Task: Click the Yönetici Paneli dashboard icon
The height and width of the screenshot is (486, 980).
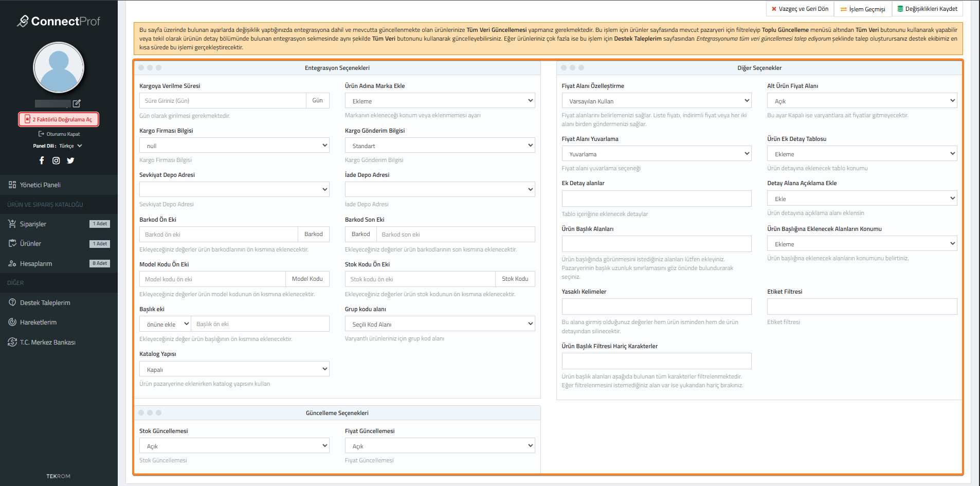Action: (x=12, y=185)
